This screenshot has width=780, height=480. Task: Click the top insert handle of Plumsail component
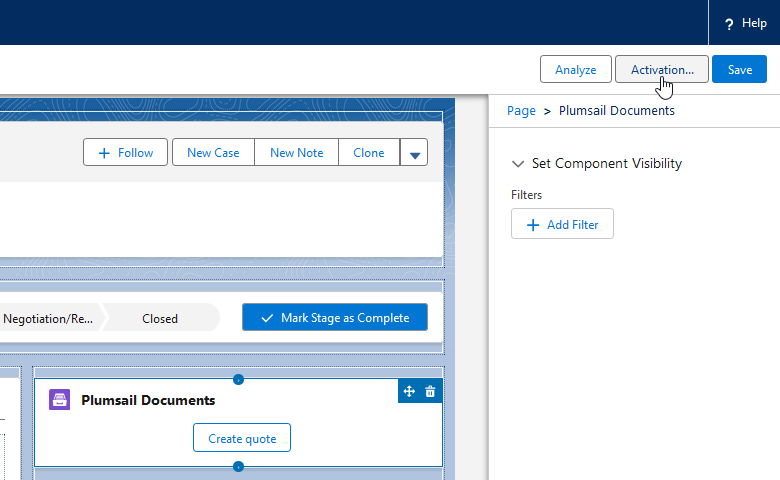[x=238, y=380]
